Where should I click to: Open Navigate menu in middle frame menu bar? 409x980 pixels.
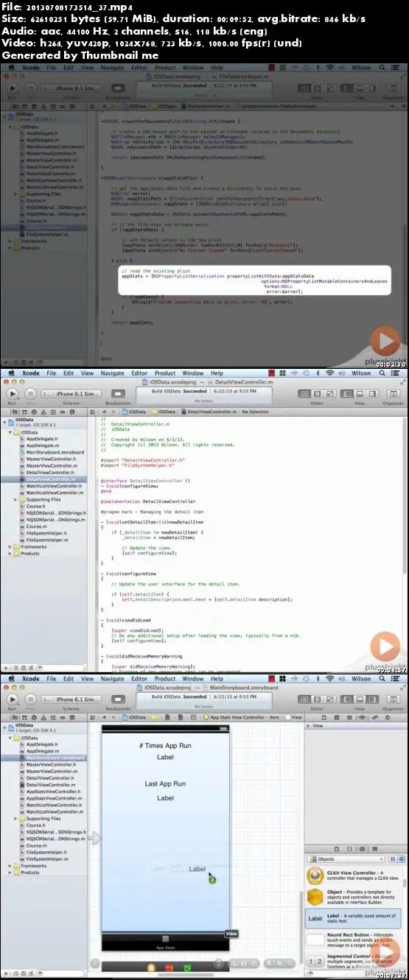tap(112, 373)
